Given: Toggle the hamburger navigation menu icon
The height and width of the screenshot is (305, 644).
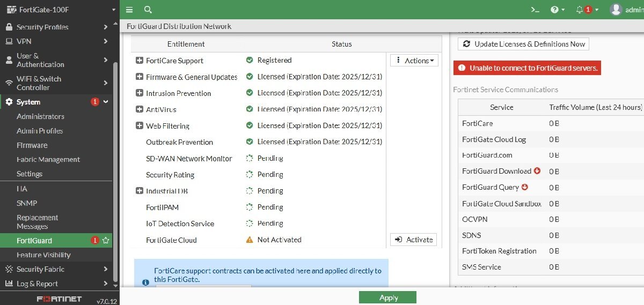Looking at the screenshot, I should 129,10.
